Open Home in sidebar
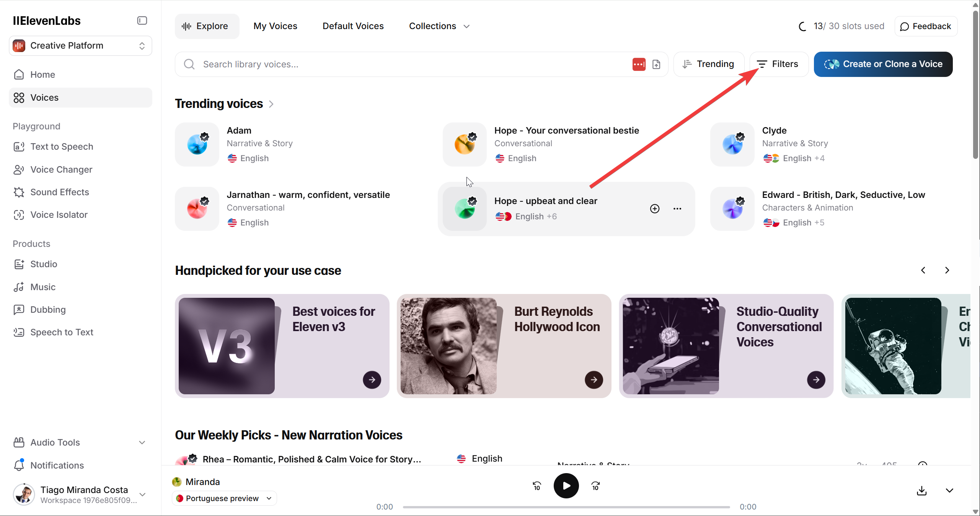 (80, 75)
